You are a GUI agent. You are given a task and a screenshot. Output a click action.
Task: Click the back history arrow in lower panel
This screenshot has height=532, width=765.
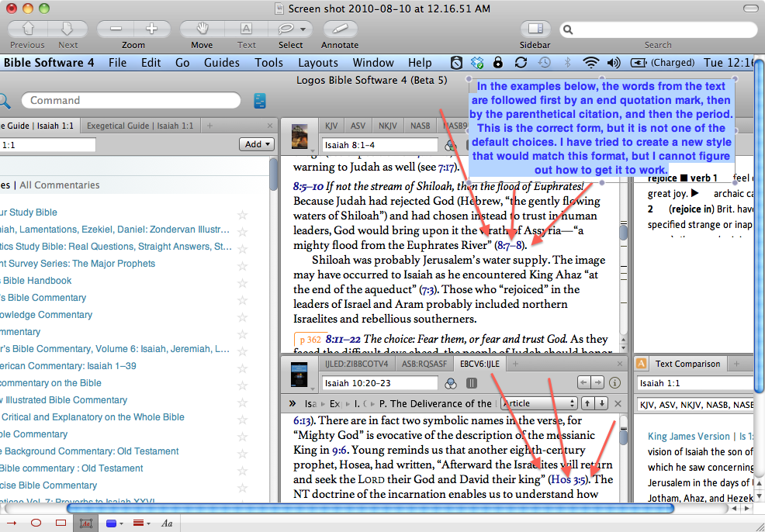(583, 383)
